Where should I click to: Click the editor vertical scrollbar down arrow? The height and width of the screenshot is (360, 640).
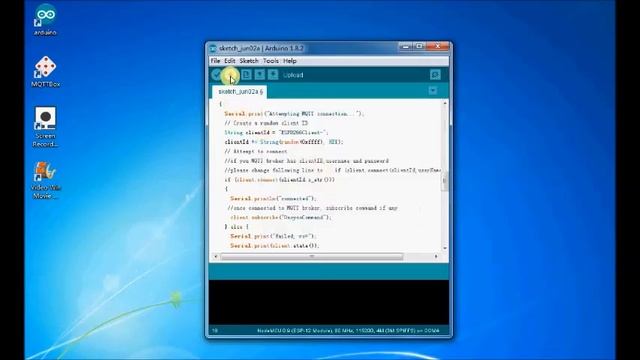pyautogui.click(x=445, y=248)
